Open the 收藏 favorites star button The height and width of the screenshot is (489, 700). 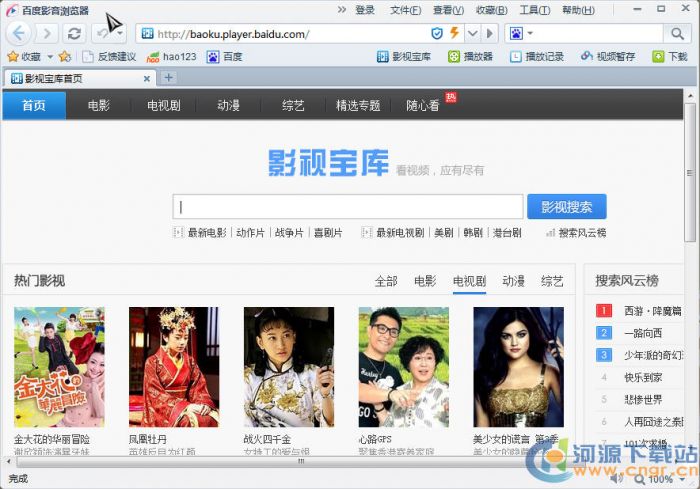[24, 57]
